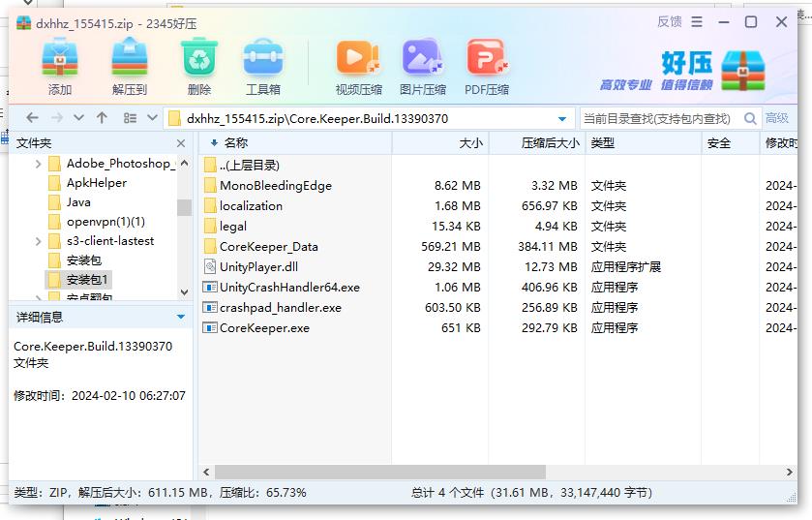Select the CoreKeeper_Data folder icon
The height and width of the screenshot is (520, 812).
point(210,247)
